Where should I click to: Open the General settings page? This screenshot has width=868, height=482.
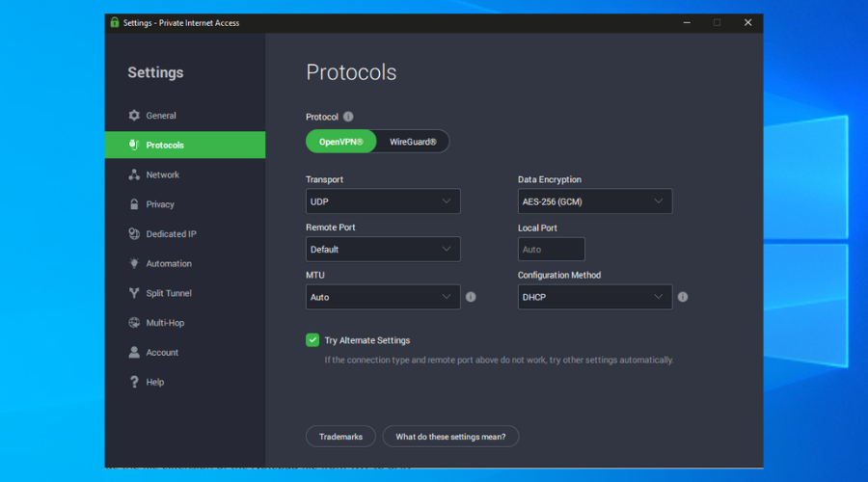[x=161, y=116]
